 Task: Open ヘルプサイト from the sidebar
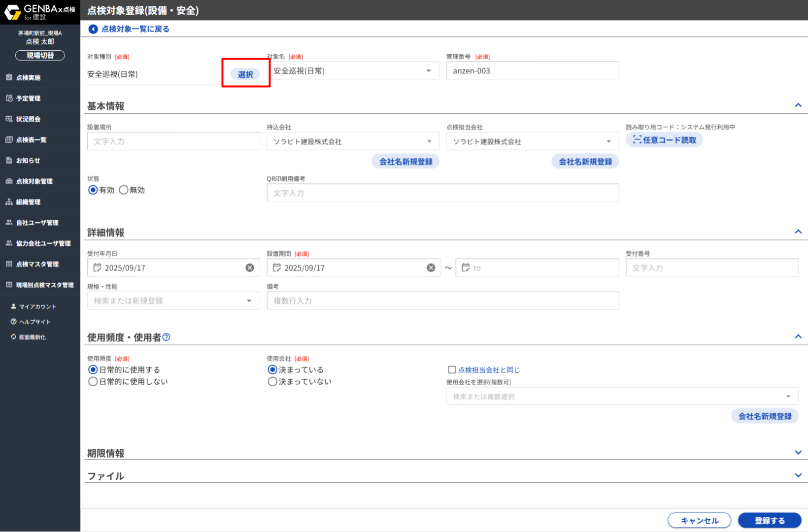(34, 322)
